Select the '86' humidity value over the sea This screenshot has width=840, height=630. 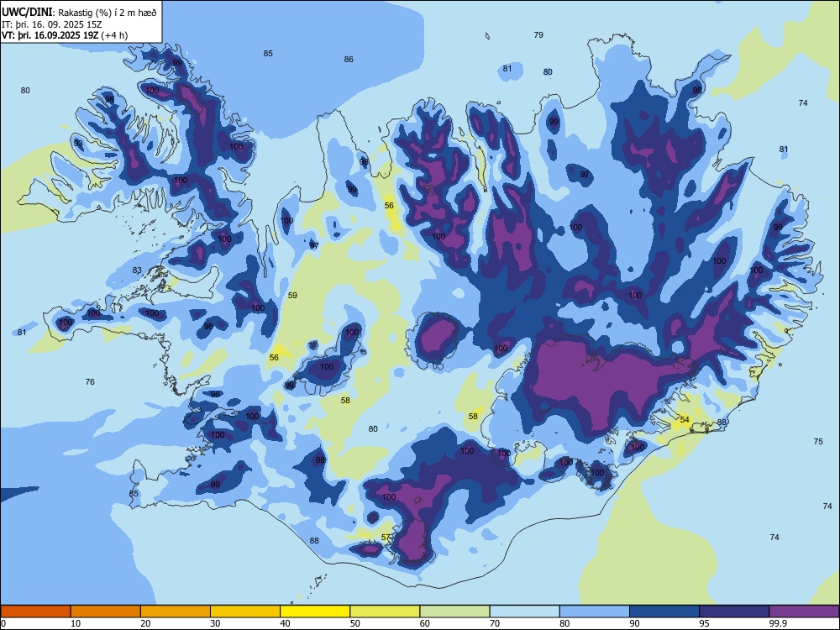tap(349, 60)
